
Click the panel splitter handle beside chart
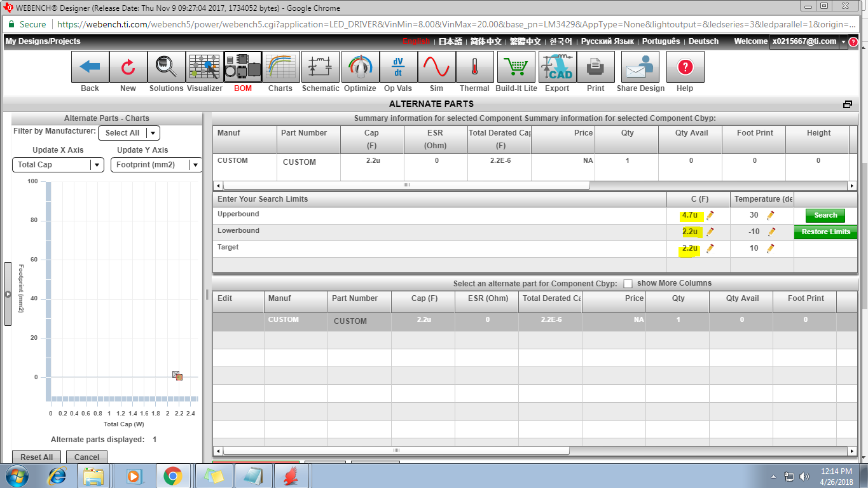point(207,294)
